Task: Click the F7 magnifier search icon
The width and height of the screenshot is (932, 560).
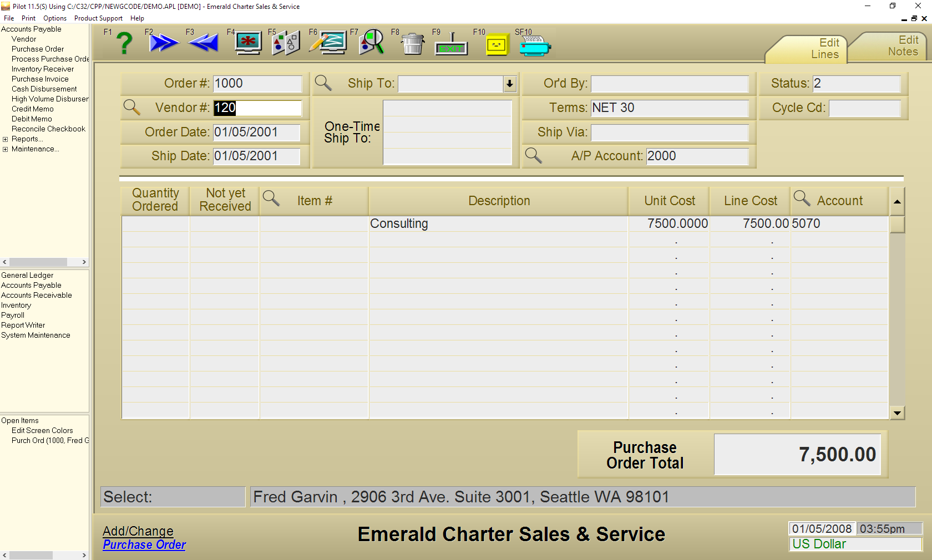Action: 371,43
